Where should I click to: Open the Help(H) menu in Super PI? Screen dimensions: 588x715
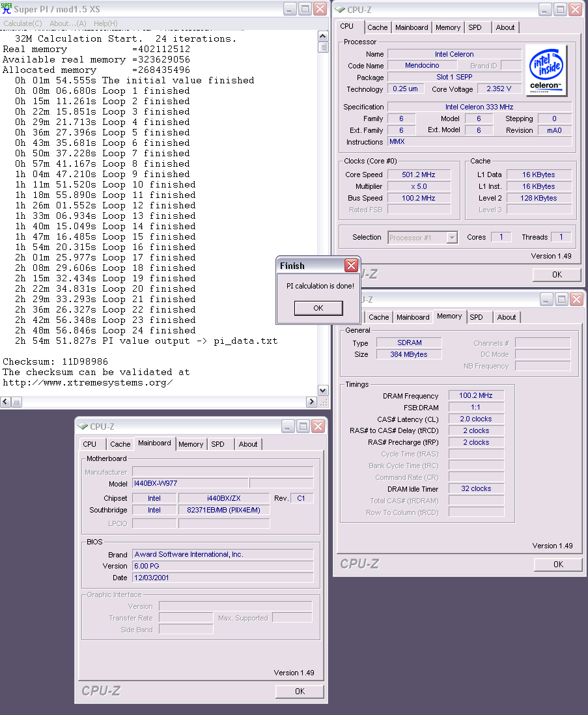105,23
